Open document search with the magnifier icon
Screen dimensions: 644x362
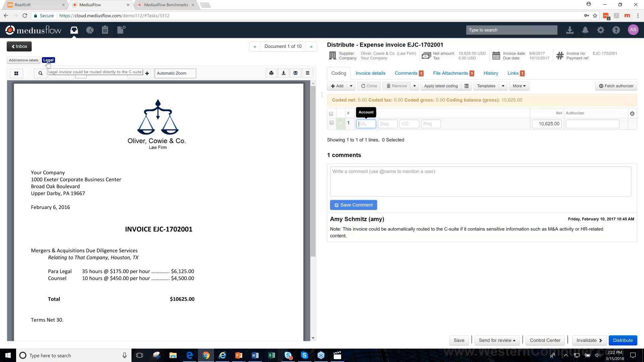[x=40, y=73]
